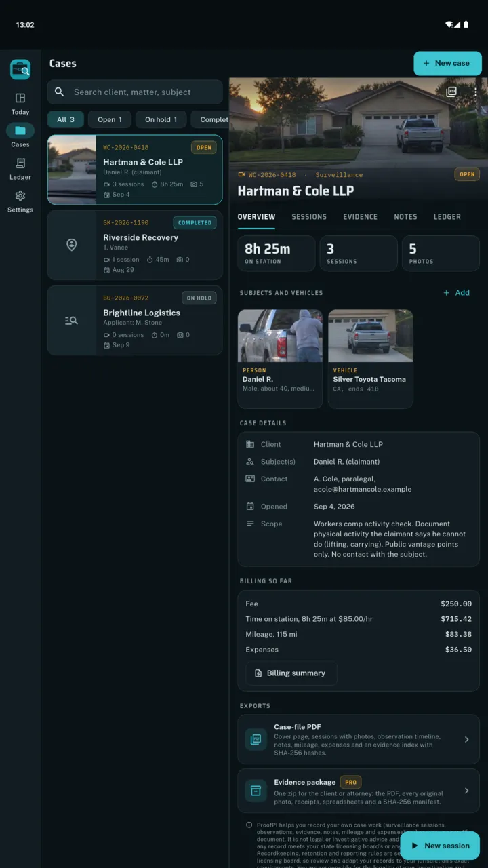488x868 pixels.
Task: Switch to the Sessions tab
Action: [309, 217]
